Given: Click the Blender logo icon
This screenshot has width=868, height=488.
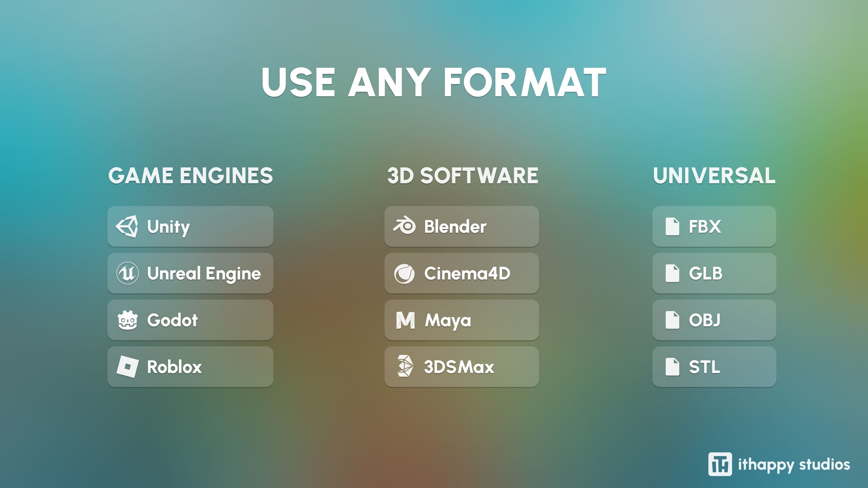Looking at the screenshot, I should point(404,226).
